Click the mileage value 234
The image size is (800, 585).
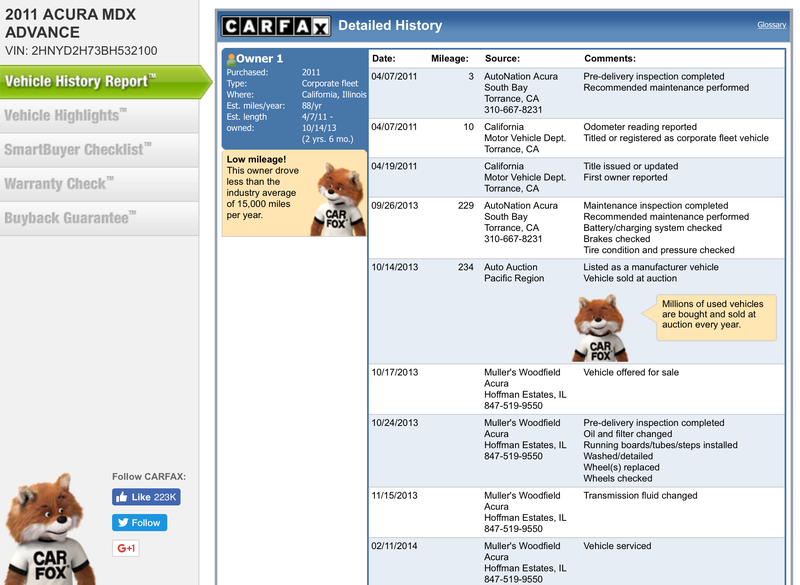466,267
